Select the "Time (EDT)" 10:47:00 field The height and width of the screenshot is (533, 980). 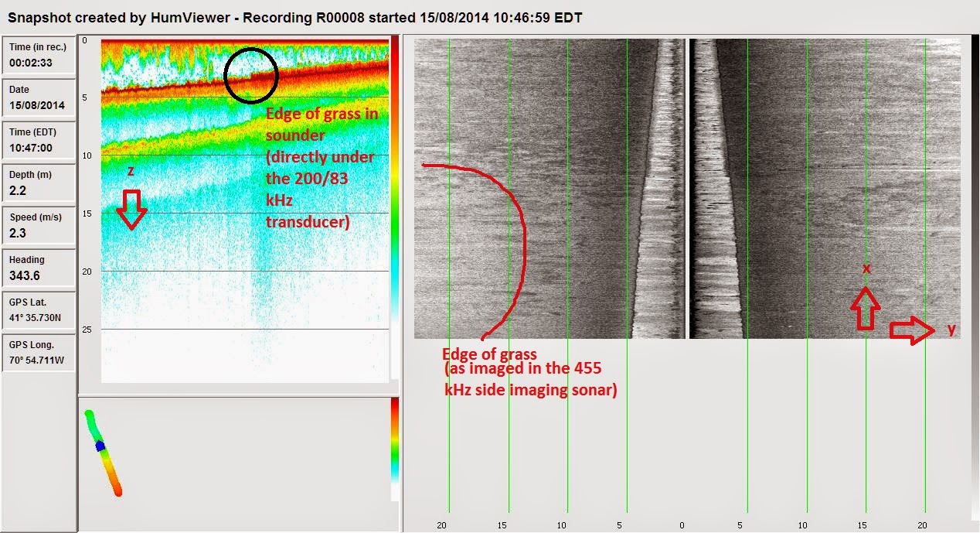[39, 140]
